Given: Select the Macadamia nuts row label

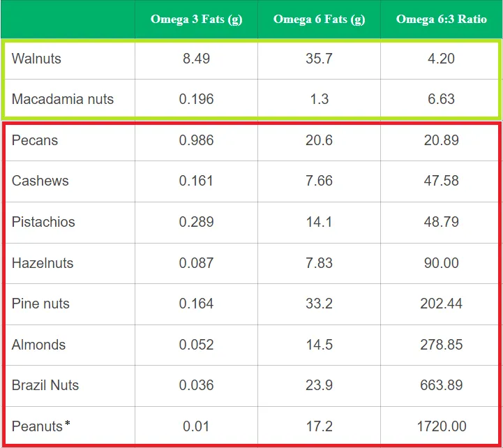Looking at the screenshot, I should (x=63, y=99).
